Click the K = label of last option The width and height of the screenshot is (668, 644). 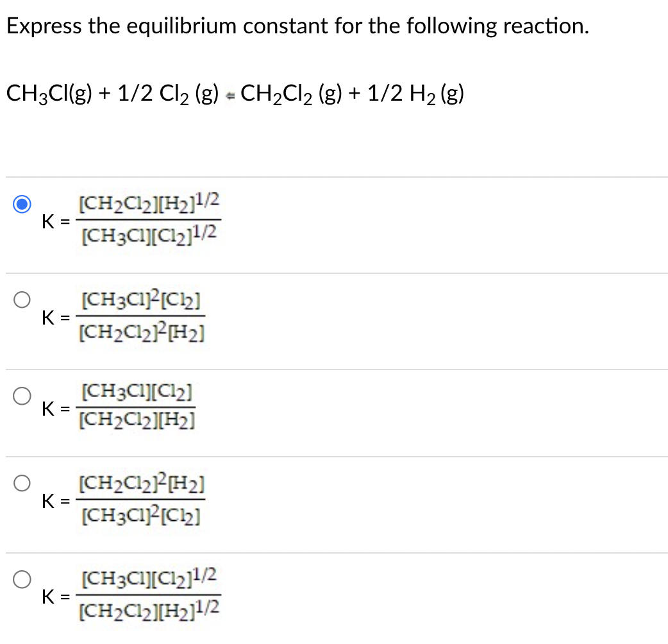coord(54,597)
